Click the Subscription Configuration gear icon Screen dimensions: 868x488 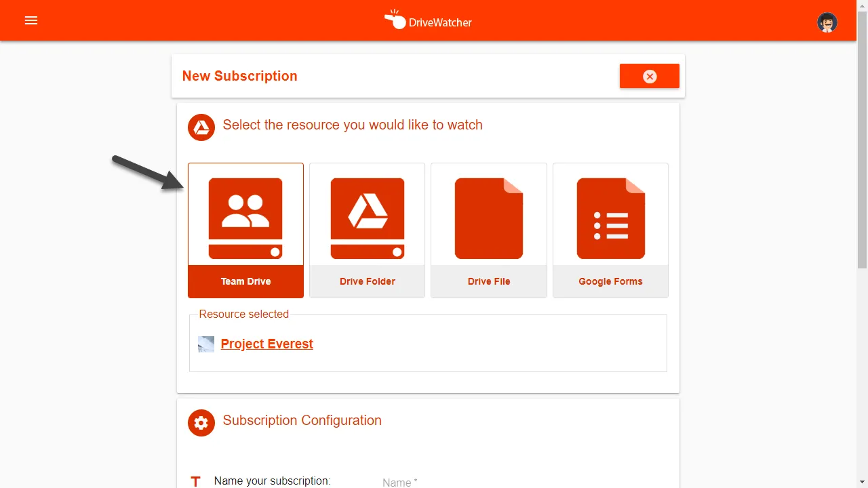201,423
